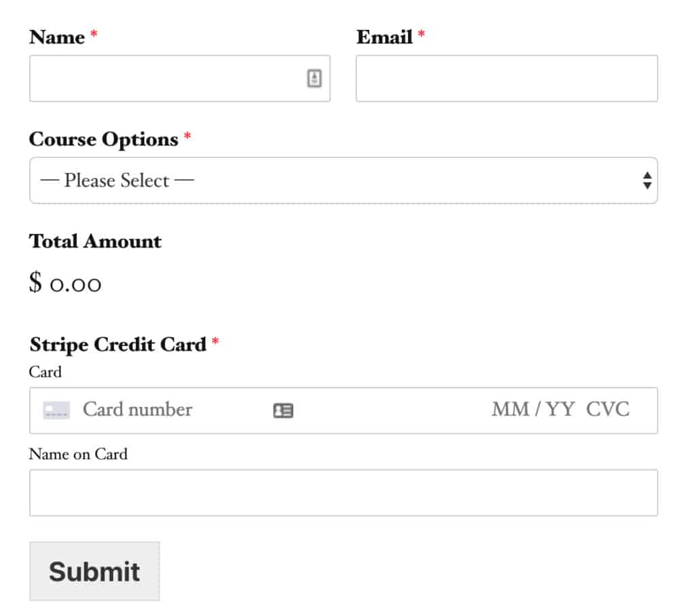Click the $ 0.00 total value
The image size is (695, 616).
pos(65,282)
